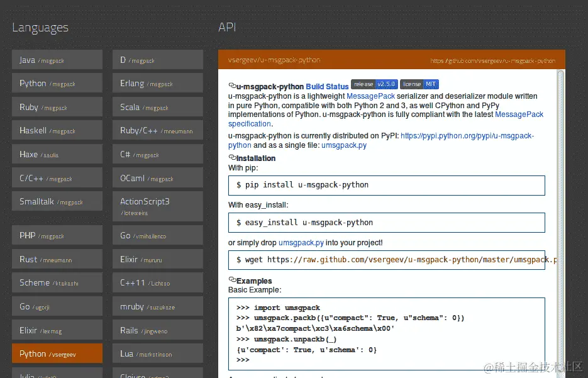Click the anchor icon beside Examples heading
588x378 pixels.
point(232,280)
